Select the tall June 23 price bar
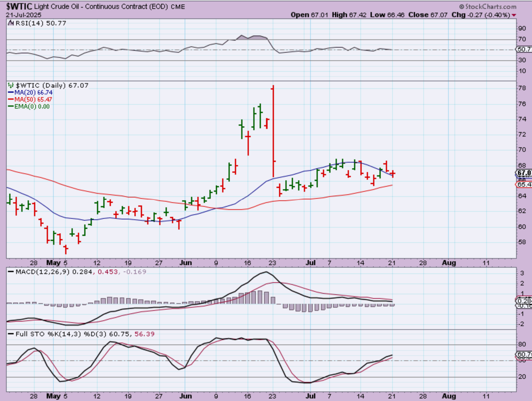Viewport: 532px width, 401px height. [x=273, y=130]
